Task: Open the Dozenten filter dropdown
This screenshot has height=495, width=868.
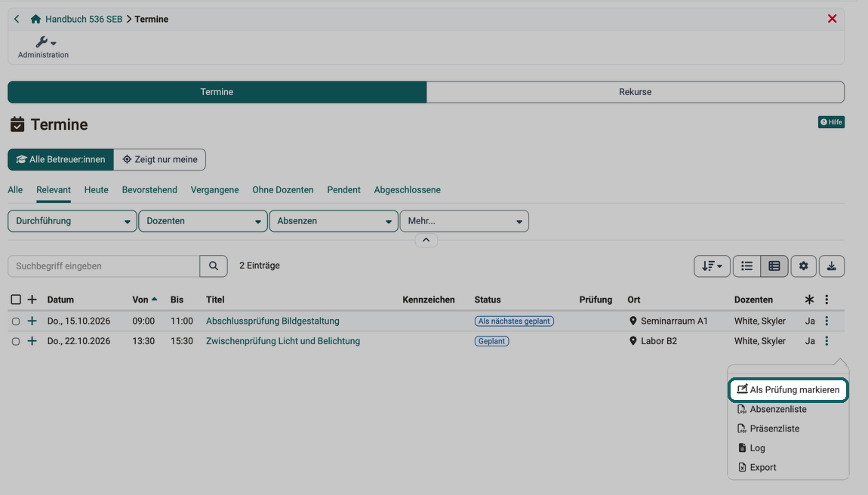Action: [202, 221]
